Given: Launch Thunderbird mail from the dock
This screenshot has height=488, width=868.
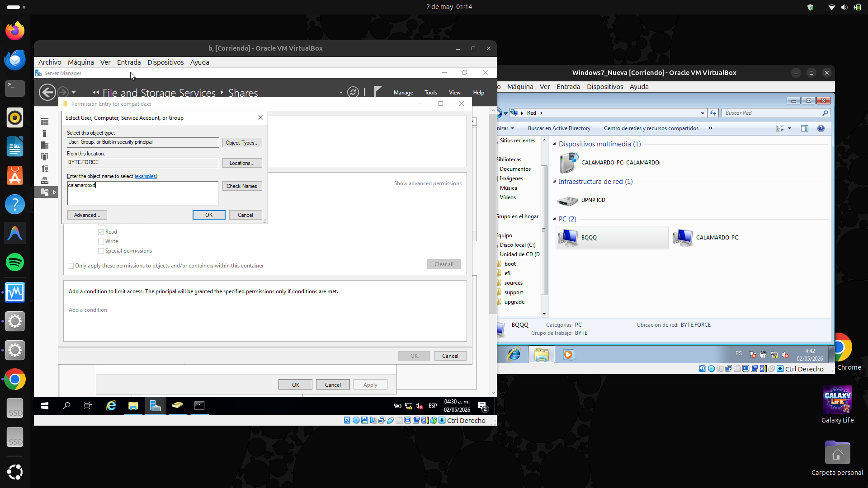Looking at the screenshot, I should point(15,60).
